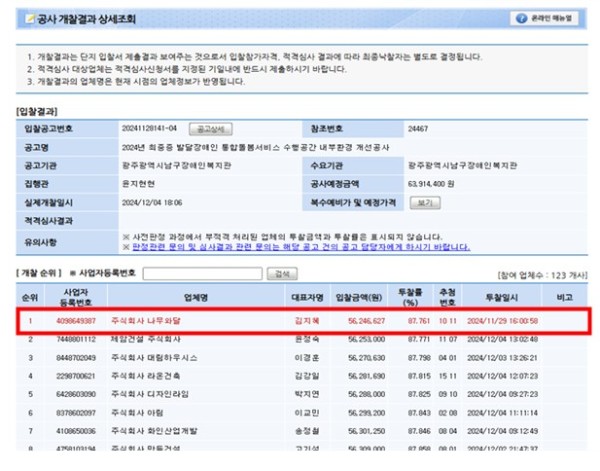Click actual opening time 2024/12/04 18:06
Image resolution: width=600 pixels, height=471 pixels.
point(152,202)
